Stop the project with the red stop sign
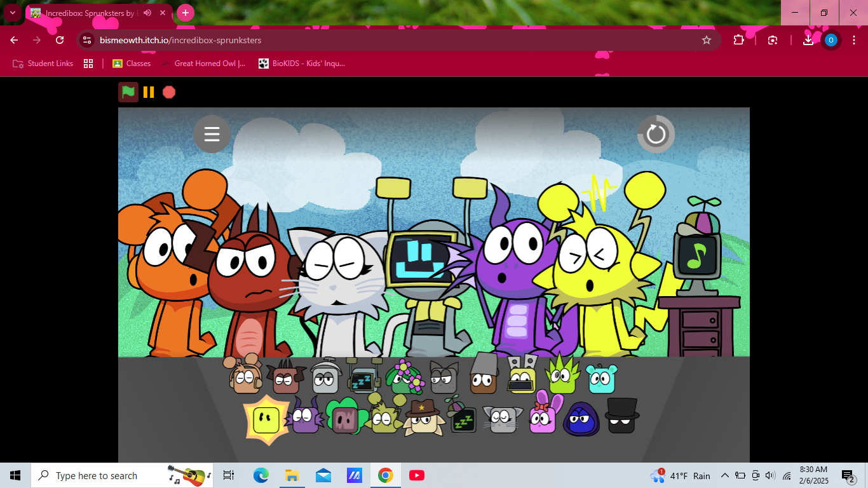 (x=168, y=92)
